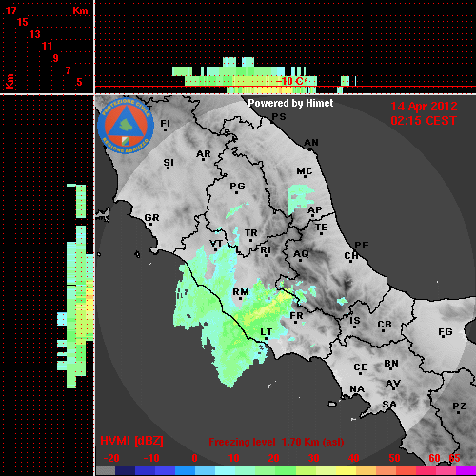
Task: Click the 14 Apr 2012 date label
Action: pyautogui.click(x=424, y=107)
